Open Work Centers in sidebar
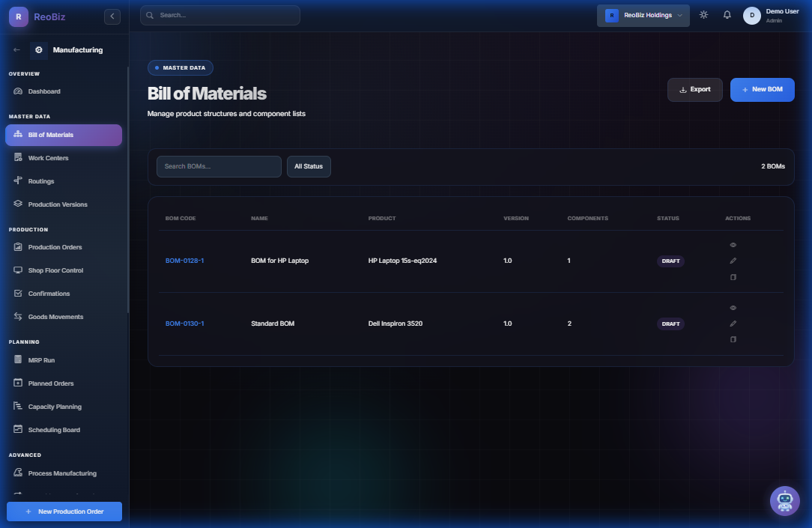812x528 pixels. coord(48,158)
